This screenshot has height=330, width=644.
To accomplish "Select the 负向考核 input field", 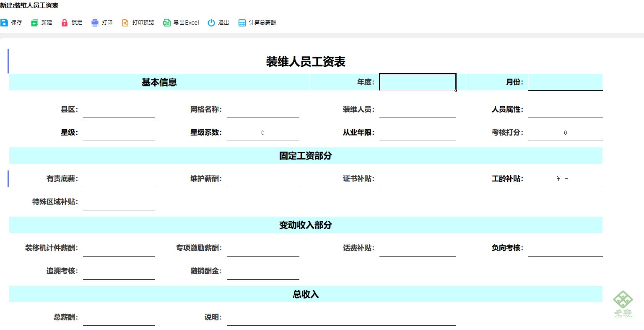I will click(x=565, y=248).
